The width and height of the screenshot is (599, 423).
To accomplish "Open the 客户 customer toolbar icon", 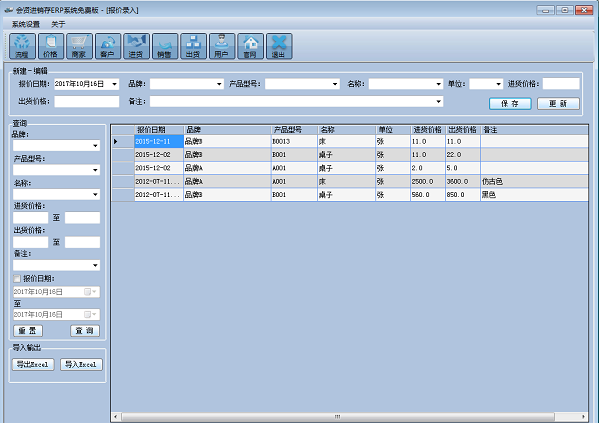I will (108, 46).
